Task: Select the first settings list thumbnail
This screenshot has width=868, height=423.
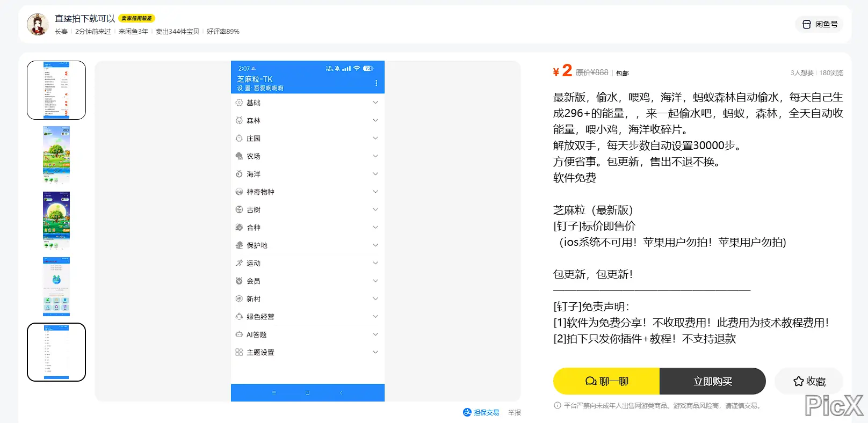Action: [56, 90]
